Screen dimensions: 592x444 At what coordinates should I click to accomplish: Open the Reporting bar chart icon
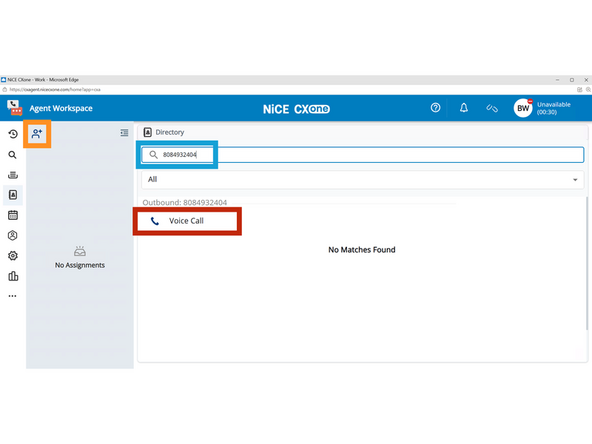click(x=13, y=276)
